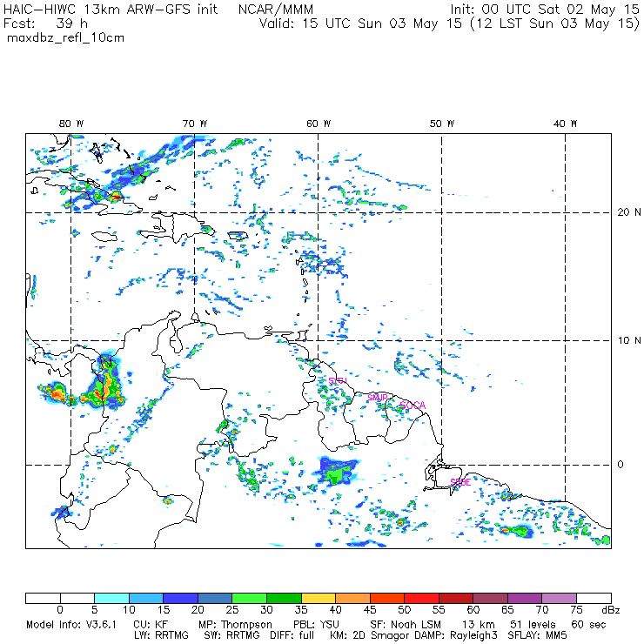Click the 'DIFF: full' text

coord(292,635)
